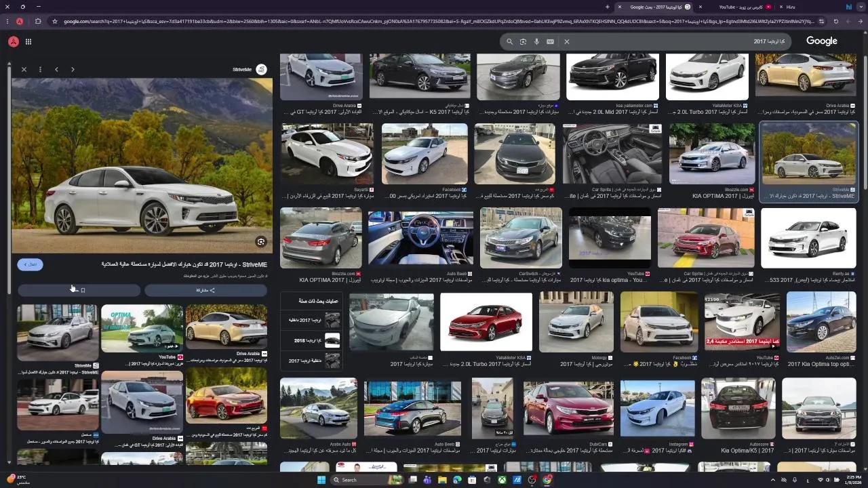868x488 pixels.
Task: Reload the page
Action: [835, 21]
